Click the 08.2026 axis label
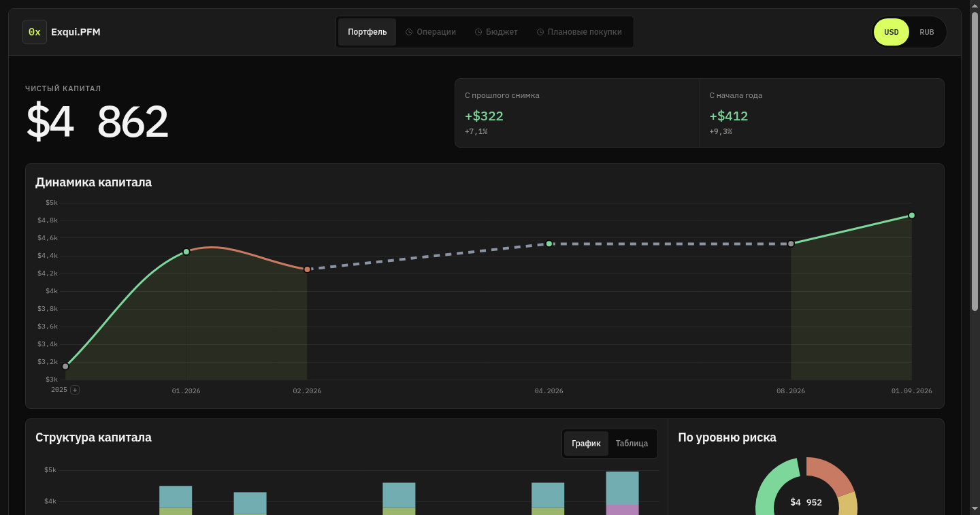The image size is (980, 515). [791, 391]
